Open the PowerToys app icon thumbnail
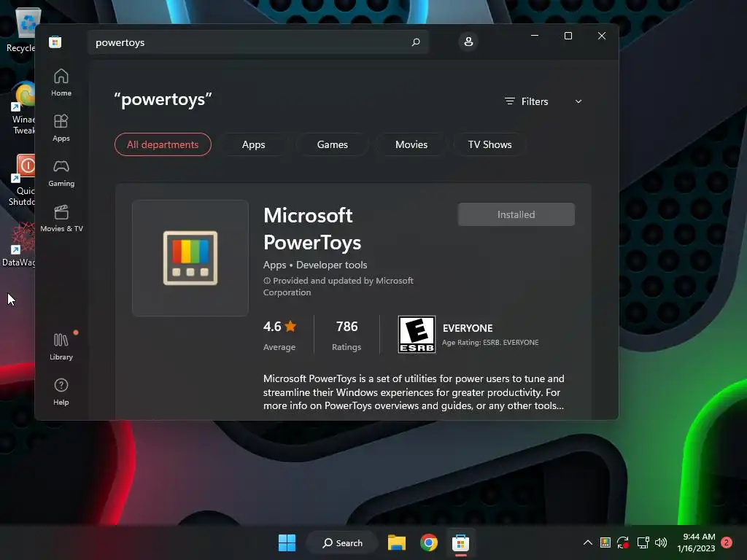747x560 pixels. tap(190, 257)
